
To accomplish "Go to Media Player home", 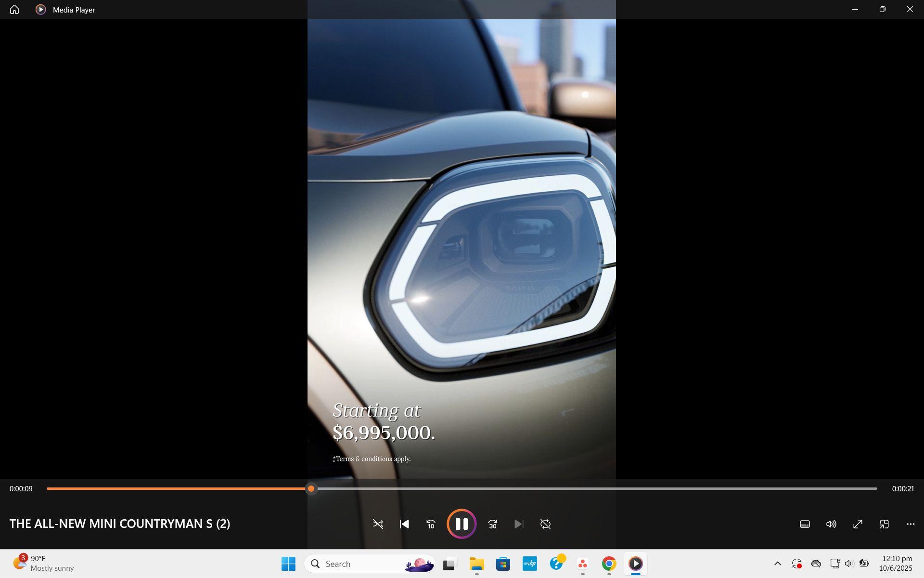I will 14,10.
